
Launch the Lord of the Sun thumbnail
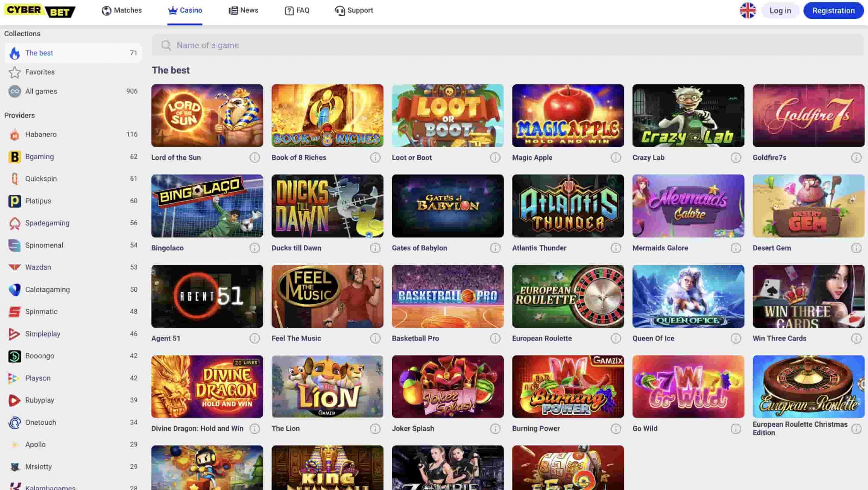[207, 116]
